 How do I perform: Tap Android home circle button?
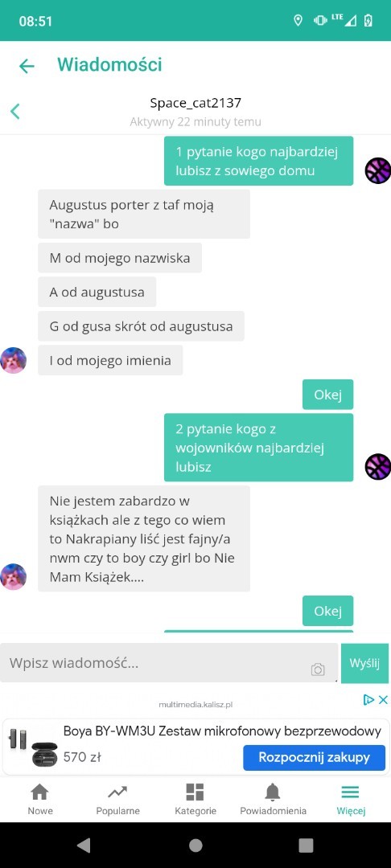click(195, 845)
